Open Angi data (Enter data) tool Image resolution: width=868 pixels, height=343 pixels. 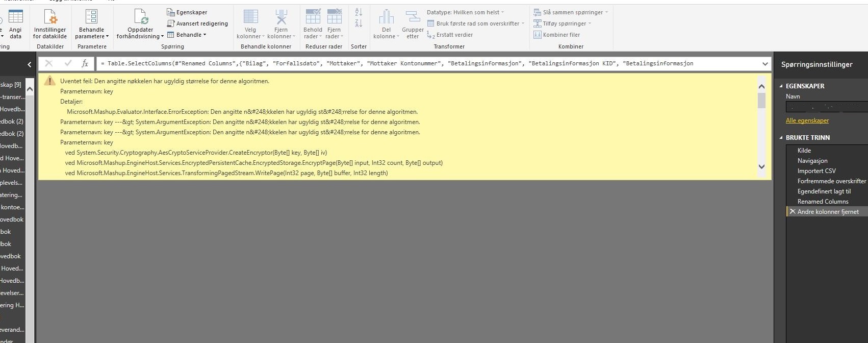pyautogui.click(x=16, y=24)
